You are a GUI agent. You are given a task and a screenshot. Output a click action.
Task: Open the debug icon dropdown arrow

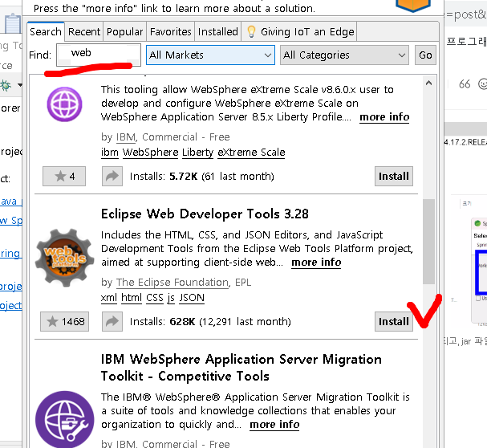20,85
